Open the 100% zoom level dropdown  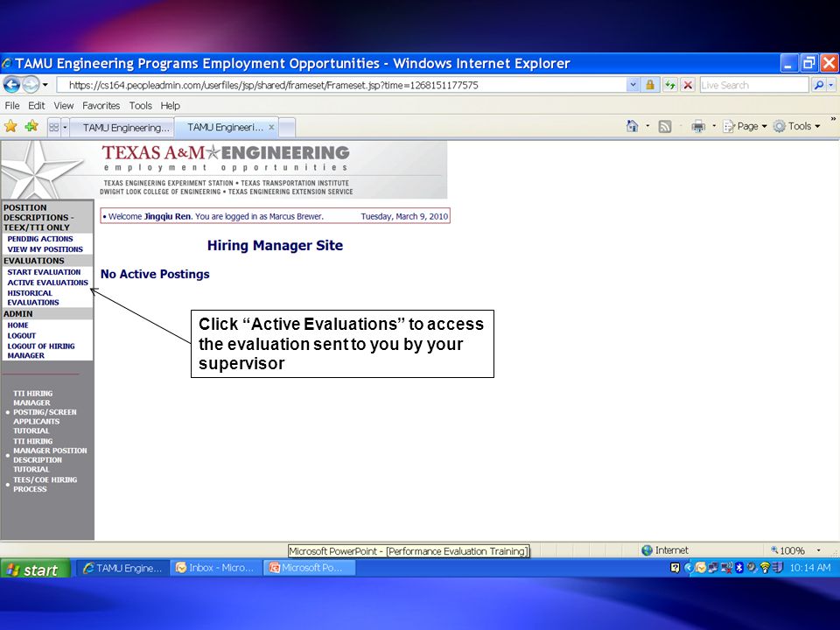(x=819, y=550)
